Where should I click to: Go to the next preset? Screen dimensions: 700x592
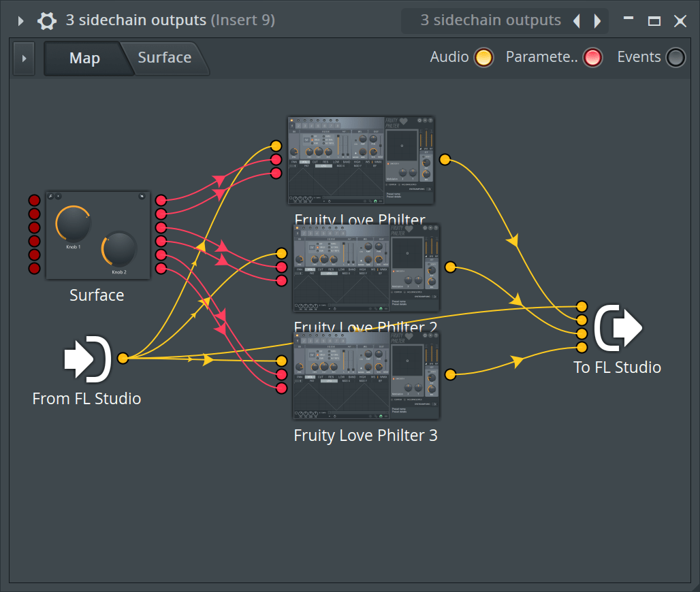tap(598, 21)
